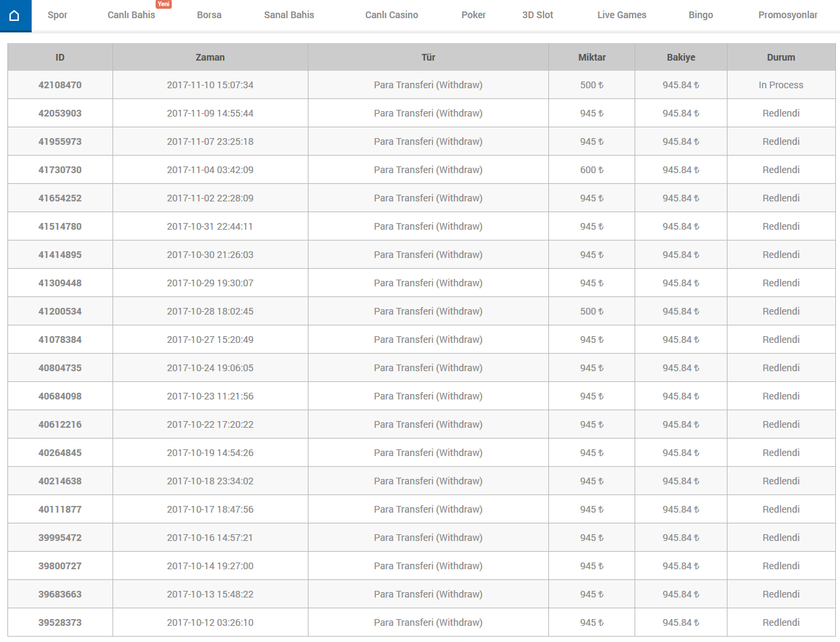
Task: Select transaction ID 39528373
Action: [x=60, y=622]
